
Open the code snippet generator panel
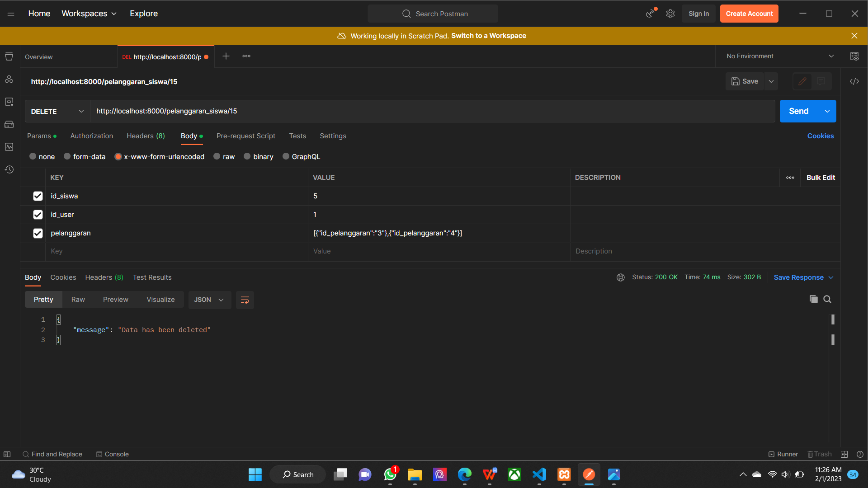[854, 81]
